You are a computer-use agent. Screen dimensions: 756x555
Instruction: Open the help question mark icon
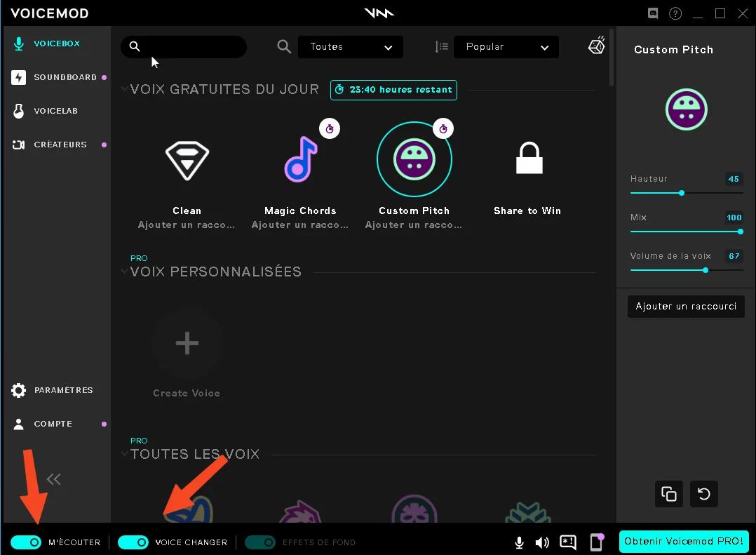tap(675, 13)
